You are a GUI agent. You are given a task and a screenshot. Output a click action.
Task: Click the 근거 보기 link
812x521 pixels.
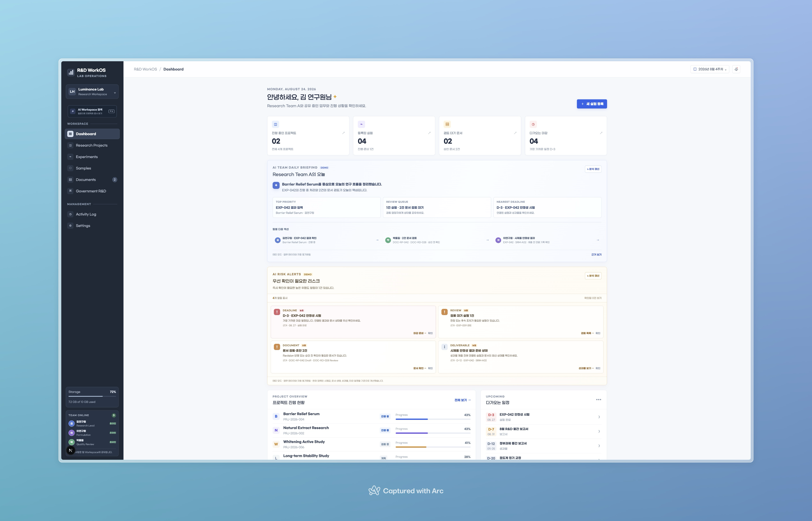coord(596,255)
